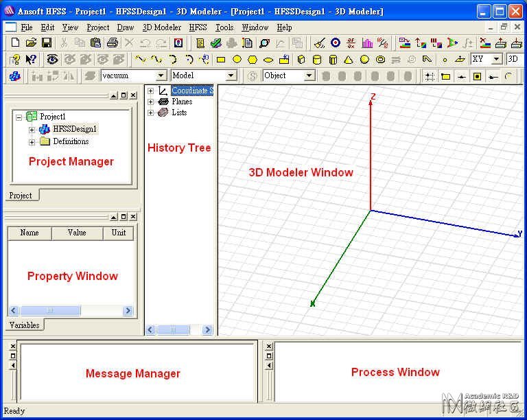Click the broom cleanup icon in the toolbar

pyautogui.click(x=319, y=43)
